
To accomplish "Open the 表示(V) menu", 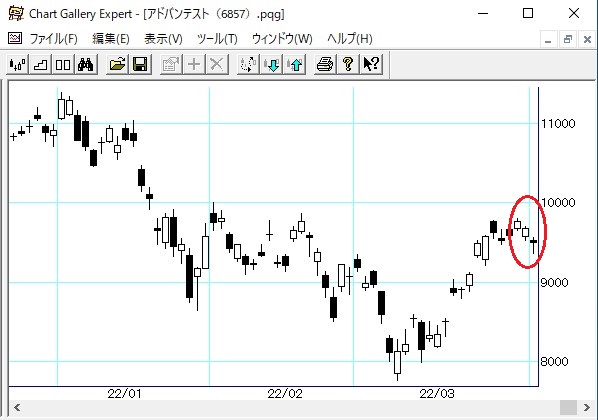I will point(163,39).
